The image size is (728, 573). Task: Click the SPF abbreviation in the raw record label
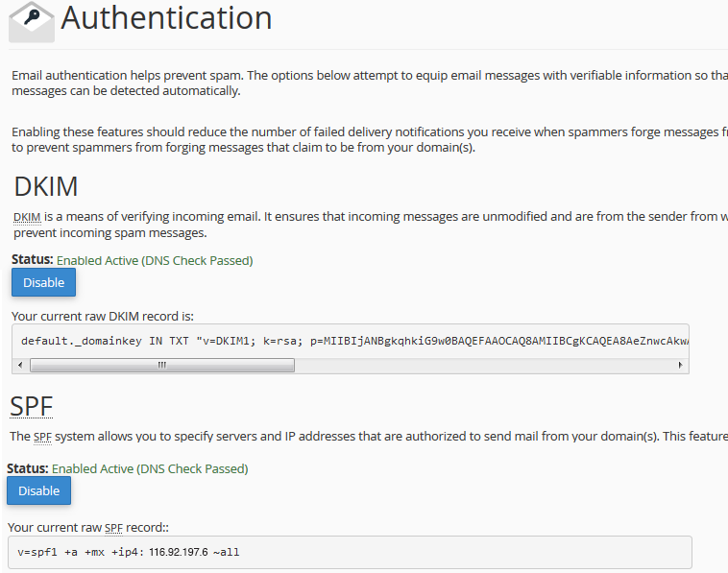click(114, 527)
